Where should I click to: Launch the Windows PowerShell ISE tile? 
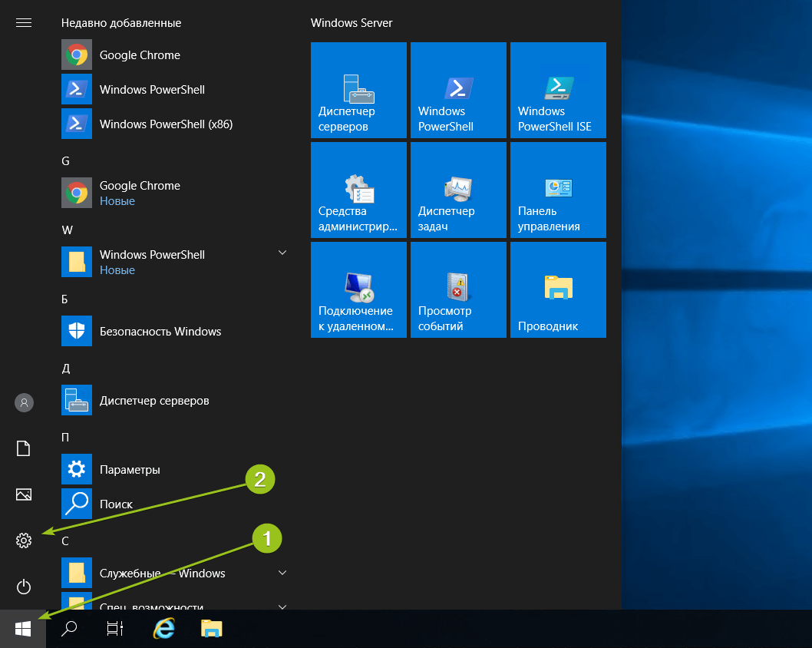[x=558, y=90]
